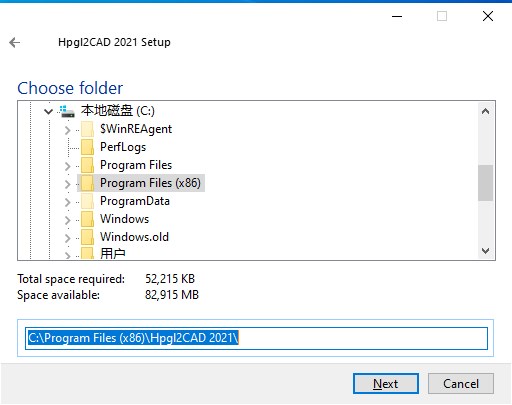Screen dimensions: 512x405
Task: Expand the Program Files folder node
Action: (x=68, y=166)
